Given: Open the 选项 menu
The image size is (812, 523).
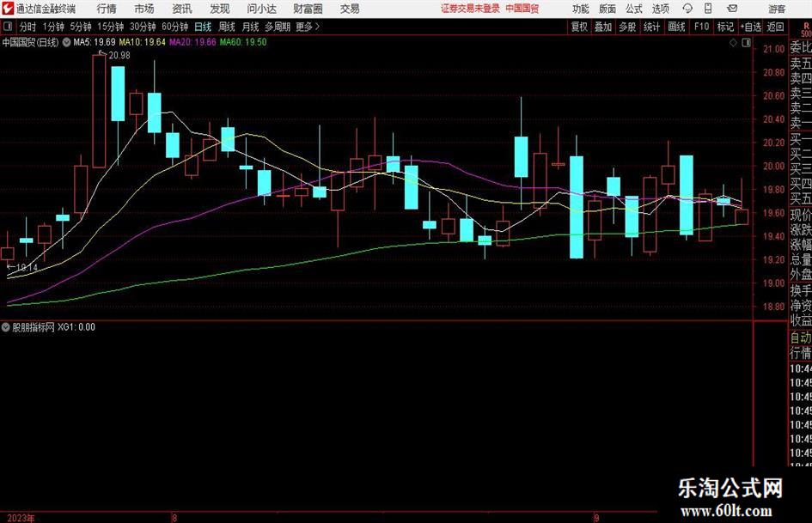Looking at the screenshot, I should (660, 9).
